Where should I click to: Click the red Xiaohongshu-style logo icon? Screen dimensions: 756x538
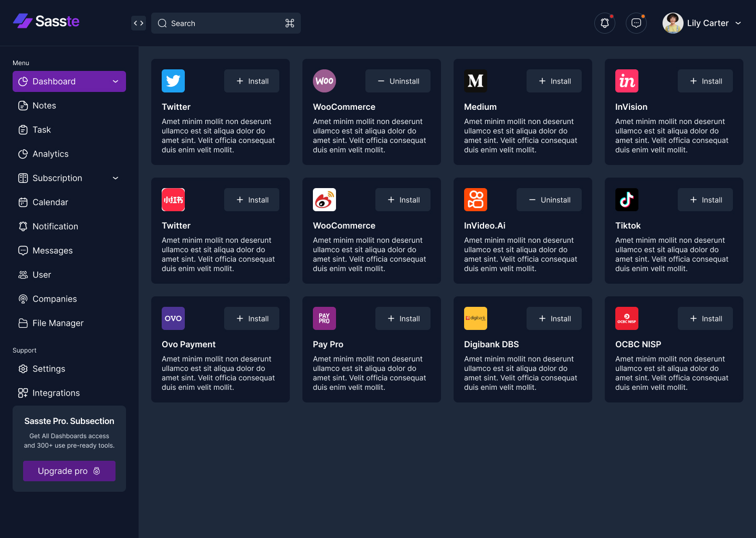click(x=173, y=200)
